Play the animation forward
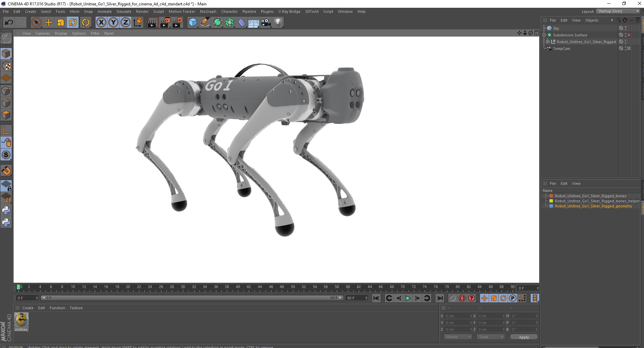Image resolution: width=644 pixels, height=348 pixels. tap(408, 298)
